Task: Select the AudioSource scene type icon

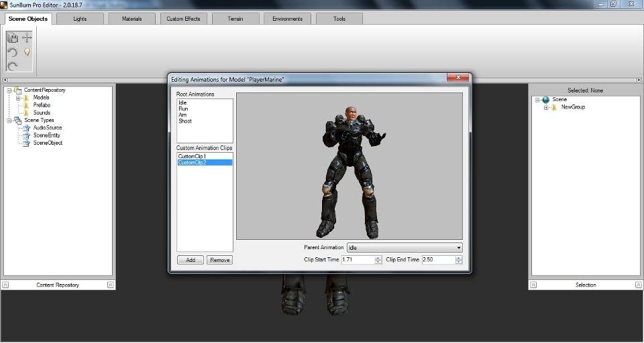Action: 26,128
